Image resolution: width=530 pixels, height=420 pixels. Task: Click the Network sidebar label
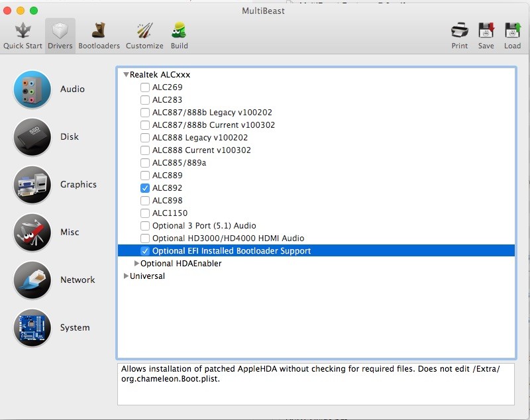pyautogui.click(x=78, y=280)
